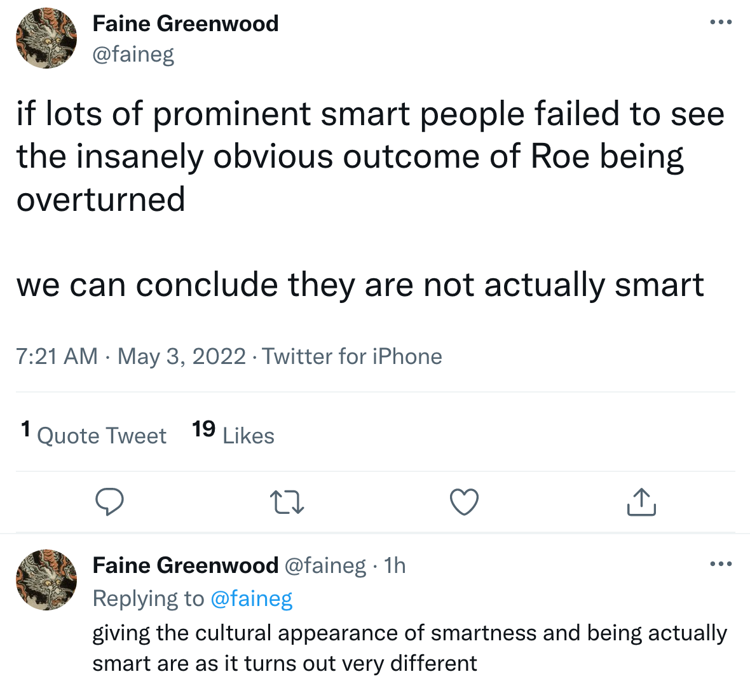View the 19 Likes list
The image size is (750, 700).
coord(233,435)
